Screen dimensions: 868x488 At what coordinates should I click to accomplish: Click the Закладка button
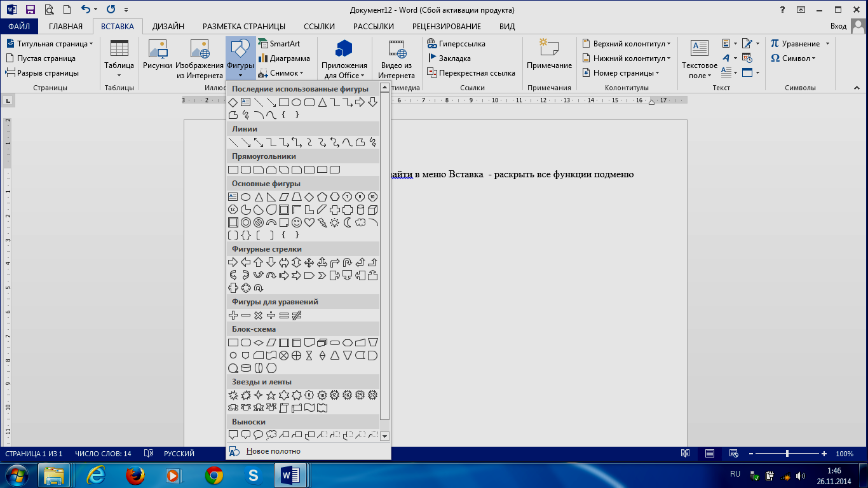[449, 58]
